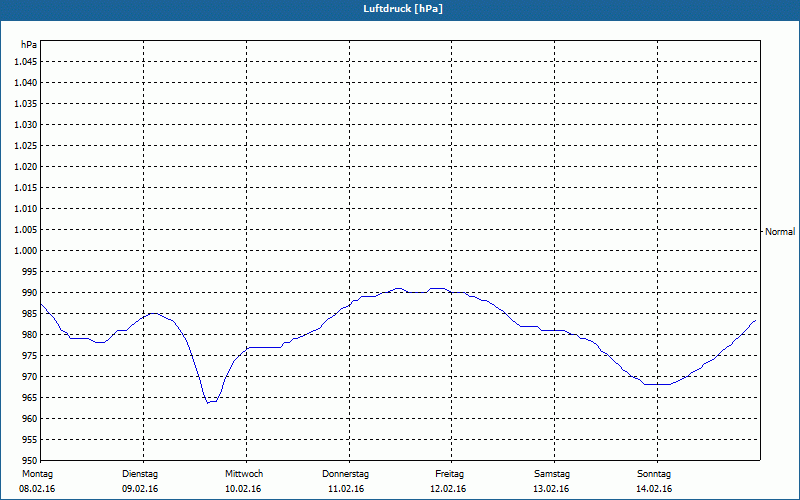800x500 pixels.
Task: Click the date 14.02.16
Action: [x=654, y=489]
